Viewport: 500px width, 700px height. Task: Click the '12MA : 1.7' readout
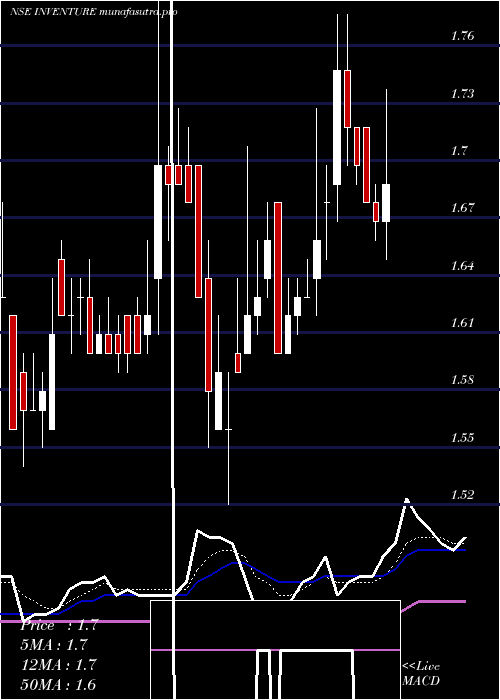click(59, 665)
